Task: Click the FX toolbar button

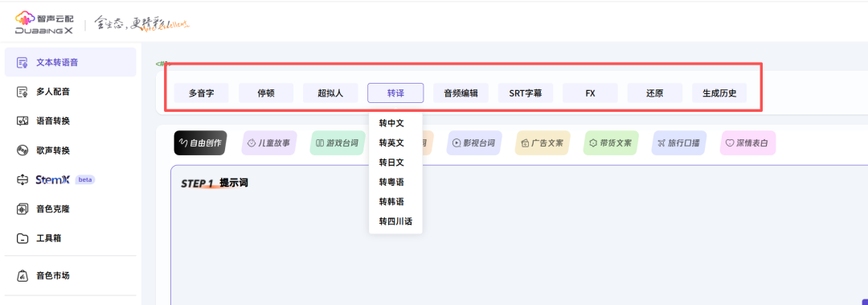Action: pos(590,93)
